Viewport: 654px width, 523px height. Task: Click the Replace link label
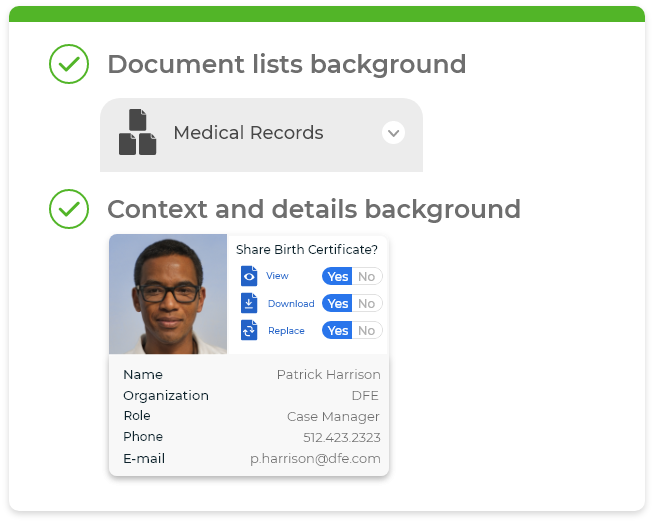tap(286, 331)
